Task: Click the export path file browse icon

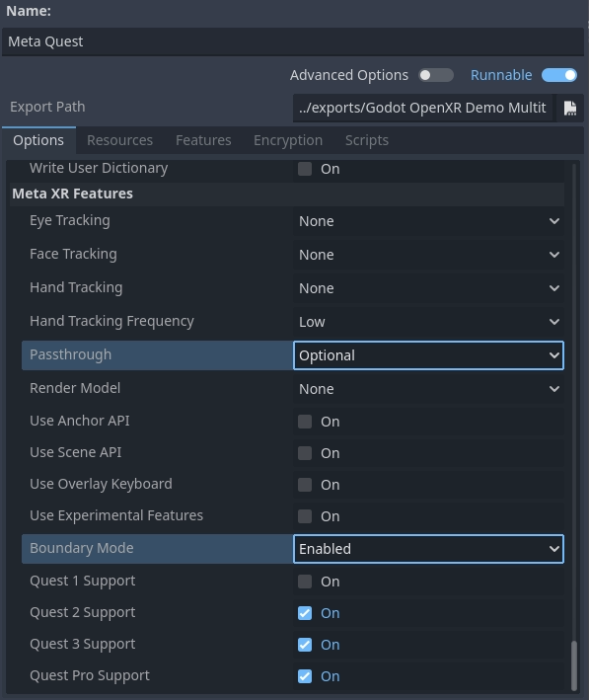Action: [x=570, y=108]
